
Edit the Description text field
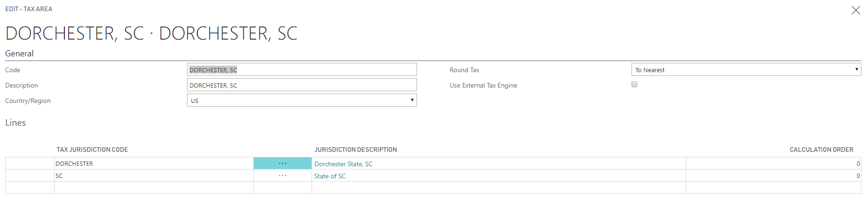tap(302, 85)
